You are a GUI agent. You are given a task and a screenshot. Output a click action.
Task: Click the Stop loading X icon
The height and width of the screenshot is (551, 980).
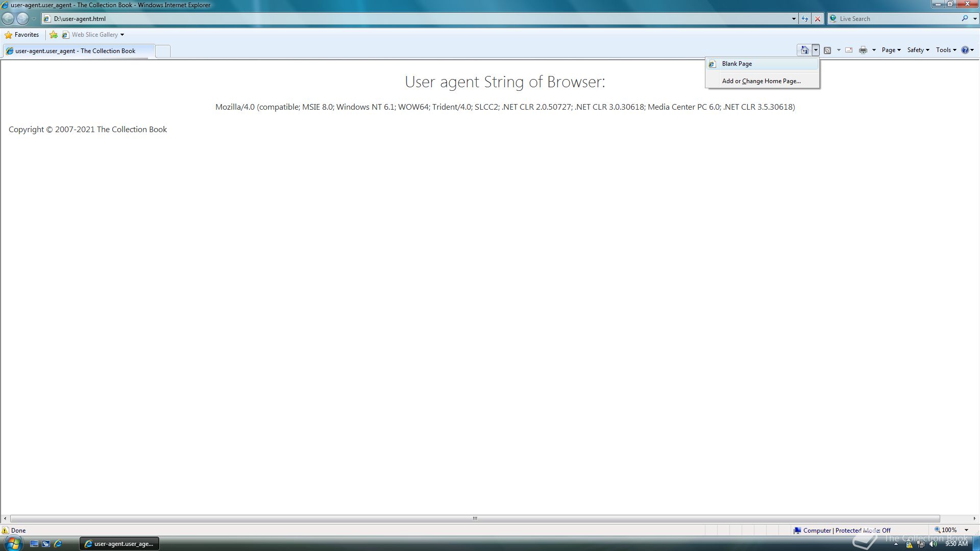[x=818, y=19]
